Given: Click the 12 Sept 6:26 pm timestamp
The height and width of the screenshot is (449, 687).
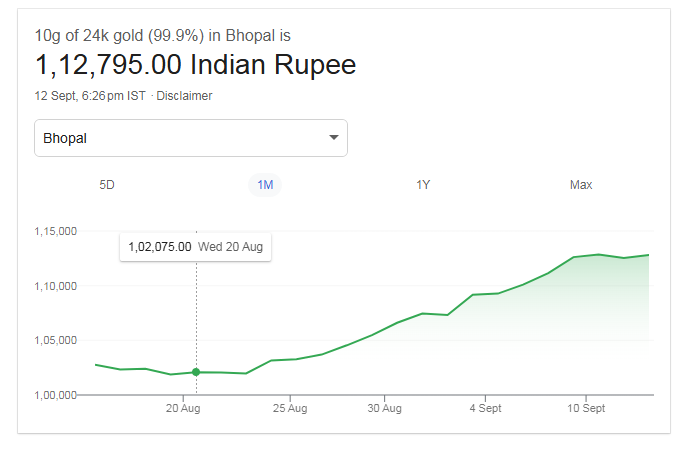Looking at the screenshot, I should pyautogui.click(x=89, y=96).
